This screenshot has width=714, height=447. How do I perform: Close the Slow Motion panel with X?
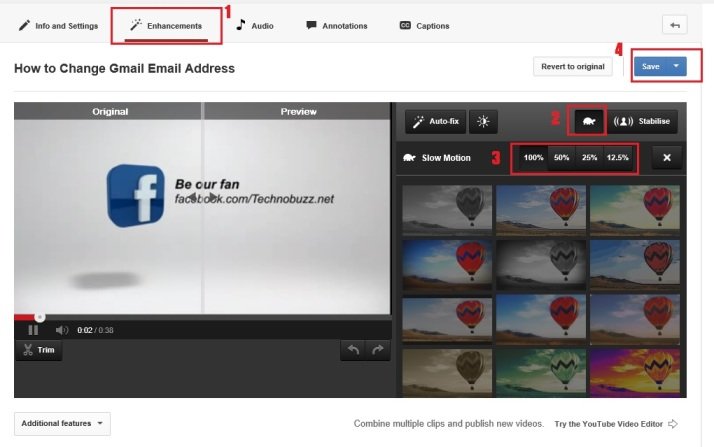pyautogui.click(x=667, y=157)
